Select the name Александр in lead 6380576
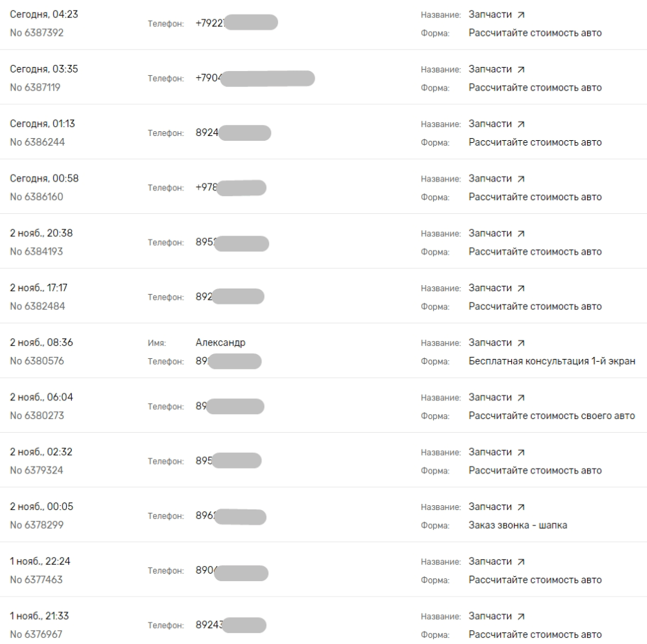The width and height of the screenshot is (647, 644). tap(220, 342)
